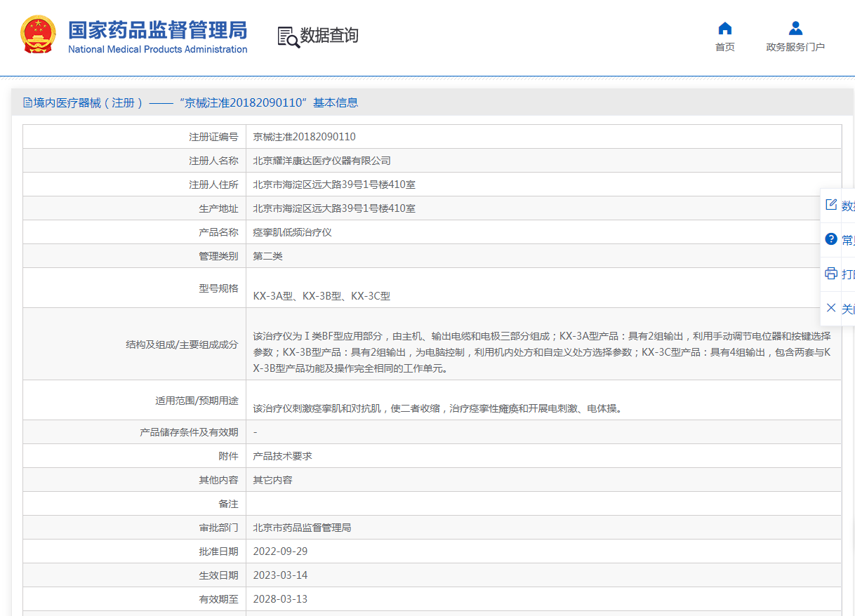
Task: Click the data query magnifier icon
Action: 289,36
